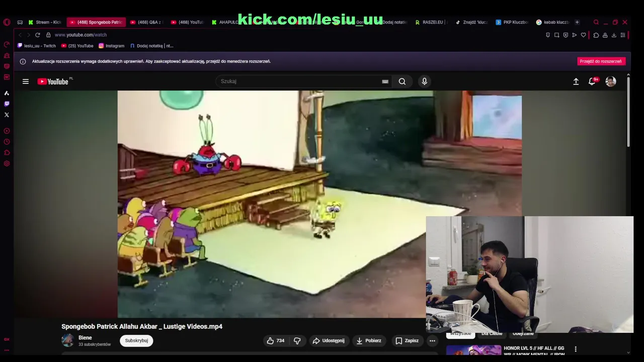Open the YouTube create/upload icon
The width and height of the screenshot is (644, 362).
click(x=576, y=81)
